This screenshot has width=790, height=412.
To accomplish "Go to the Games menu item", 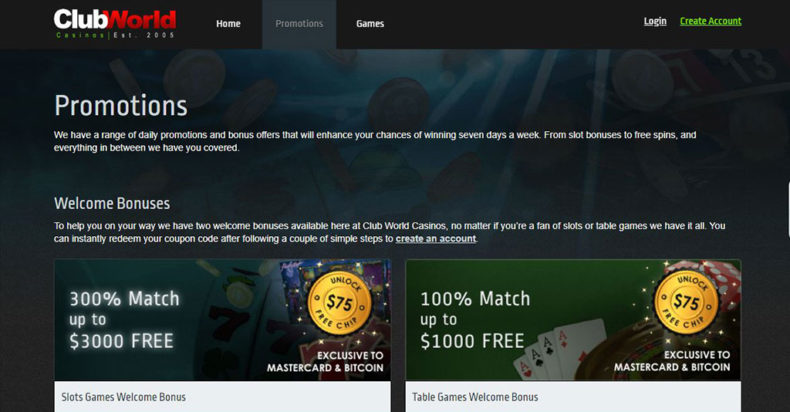I will click(370, 24).
